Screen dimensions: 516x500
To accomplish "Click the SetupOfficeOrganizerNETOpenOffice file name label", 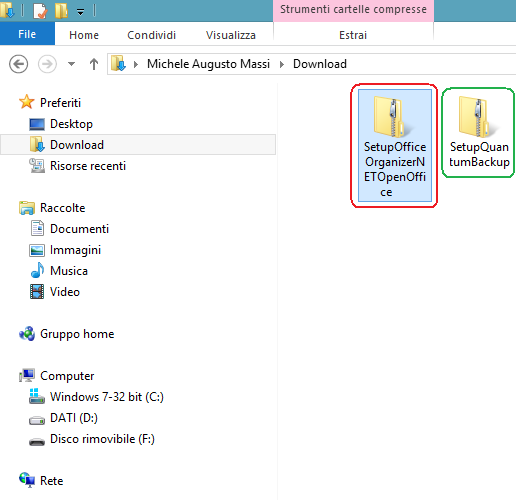I will point(395,169).
